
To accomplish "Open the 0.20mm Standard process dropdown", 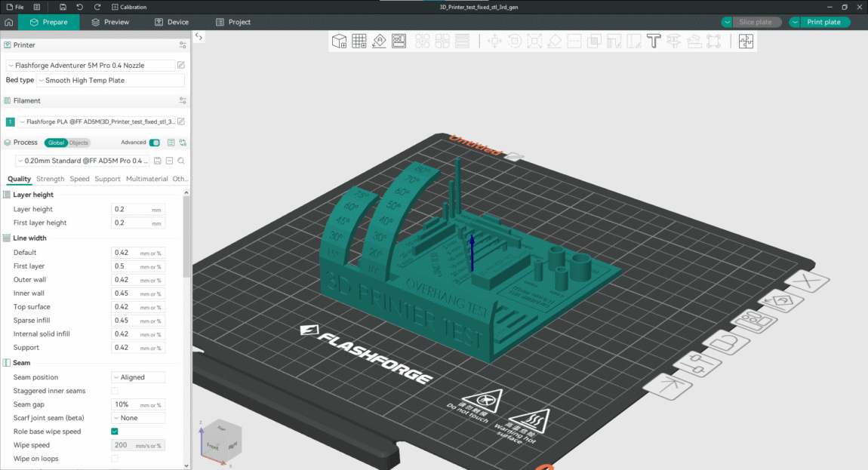I will [x=82, y=161].
